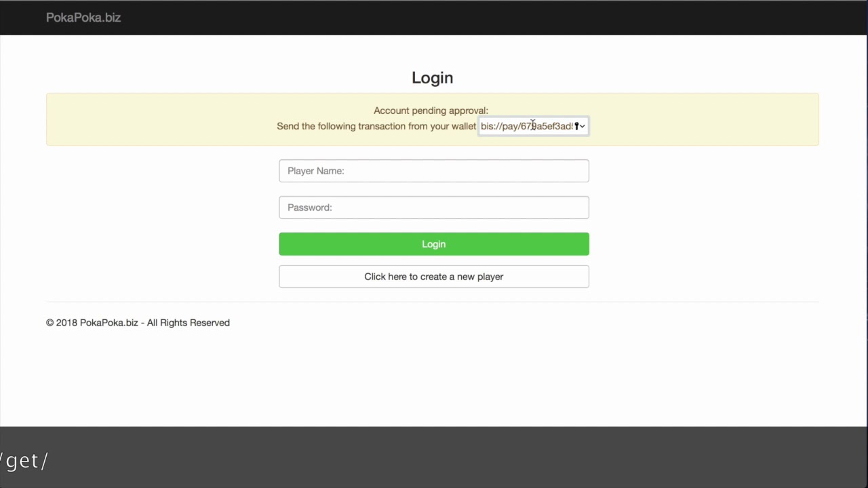
Task: Submit with the green Login button
Action: [x=434, y=244]
